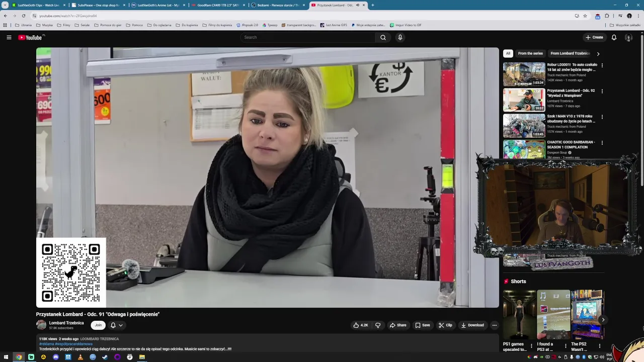Bookmark this page with star icon
644x362 pixels.
[585, 16]
